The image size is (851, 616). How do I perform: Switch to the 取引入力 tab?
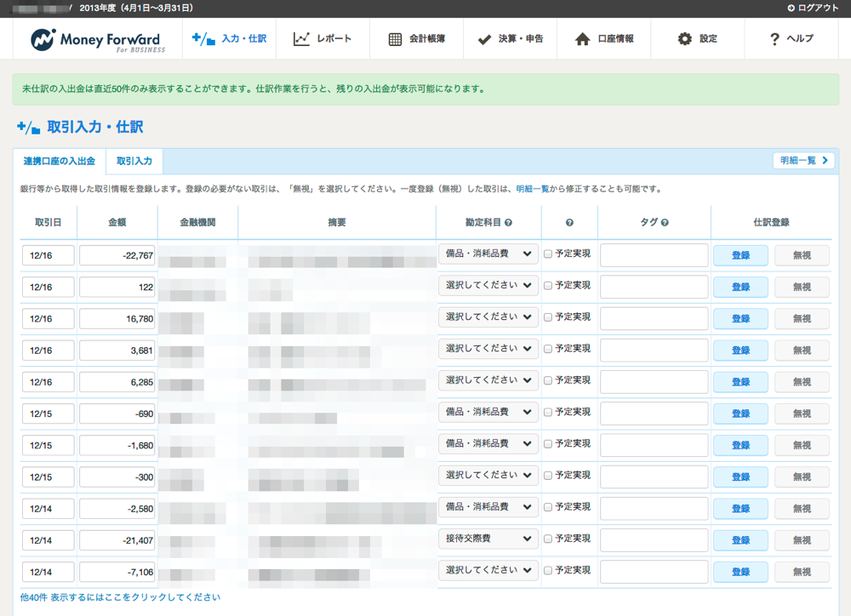(134, 161)
